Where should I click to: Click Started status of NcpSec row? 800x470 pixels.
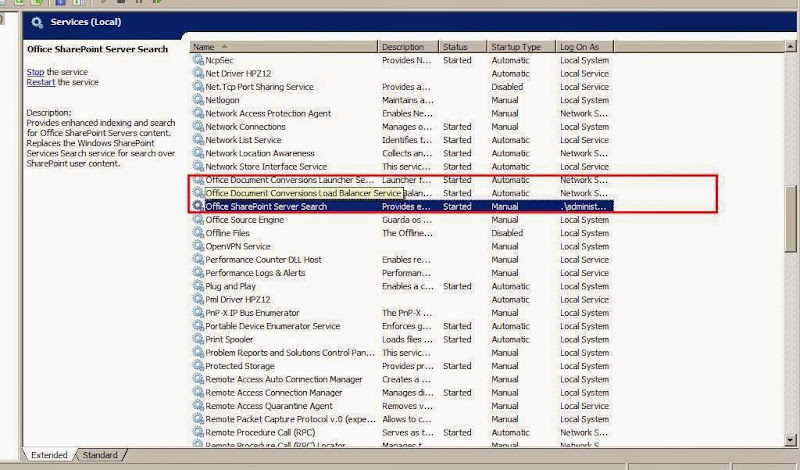pos(457,60)
